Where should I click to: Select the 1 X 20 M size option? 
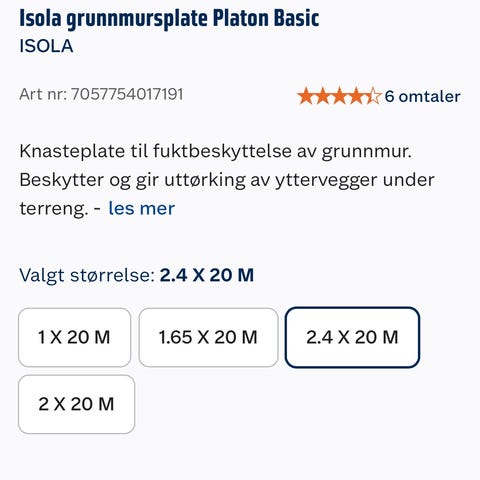tap(75, 337)
